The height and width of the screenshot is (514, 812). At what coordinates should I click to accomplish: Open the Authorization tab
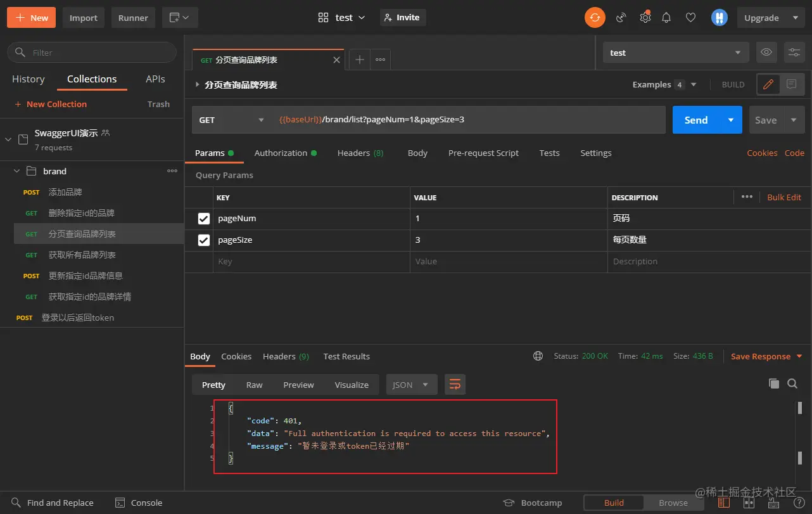coord(285,153)
